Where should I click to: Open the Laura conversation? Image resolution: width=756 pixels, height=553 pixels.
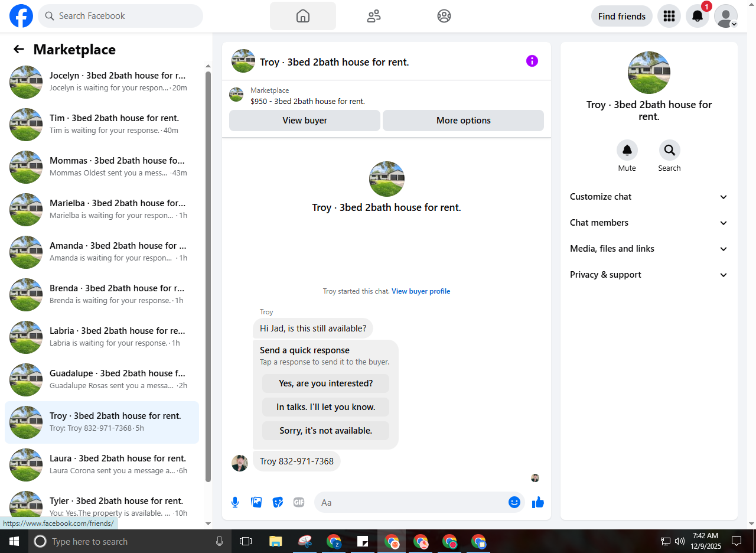tap(102, 465)
